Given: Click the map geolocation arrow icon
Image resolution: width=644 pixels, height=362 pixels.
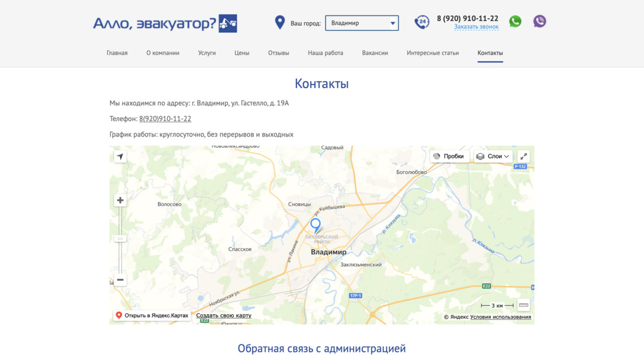Looking at the screenshot, I should point(120,156).
